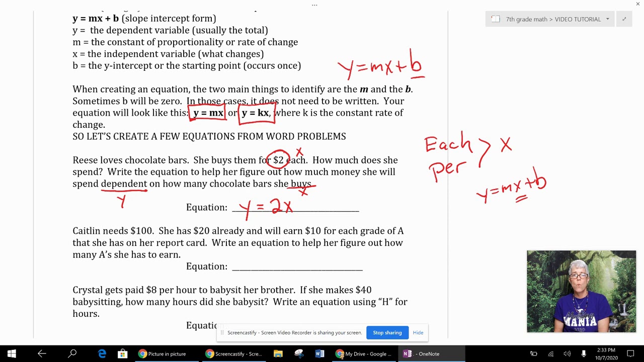The height and width of the screenshot is (362, 644).
Task: Click the line 'b = the y-intercept'
Action: [x=187, y=66]
